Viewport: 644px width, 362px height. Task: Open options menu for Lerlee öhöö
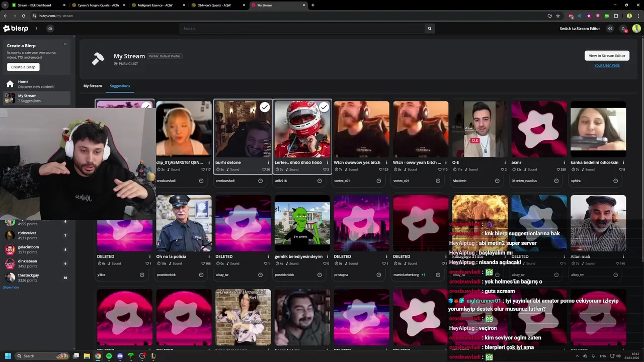pyautogui.click(x=328, y=162)
